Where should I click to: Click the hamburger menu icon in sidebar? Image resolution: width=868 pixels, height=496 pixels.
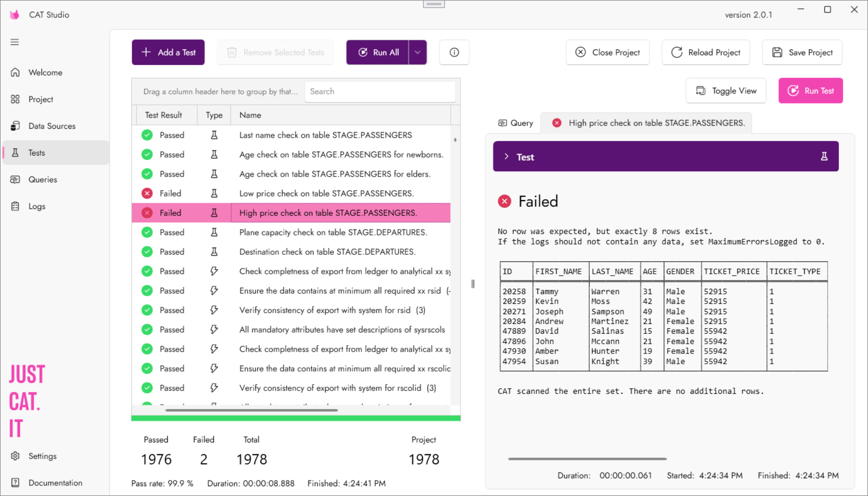tap(15, 42)
